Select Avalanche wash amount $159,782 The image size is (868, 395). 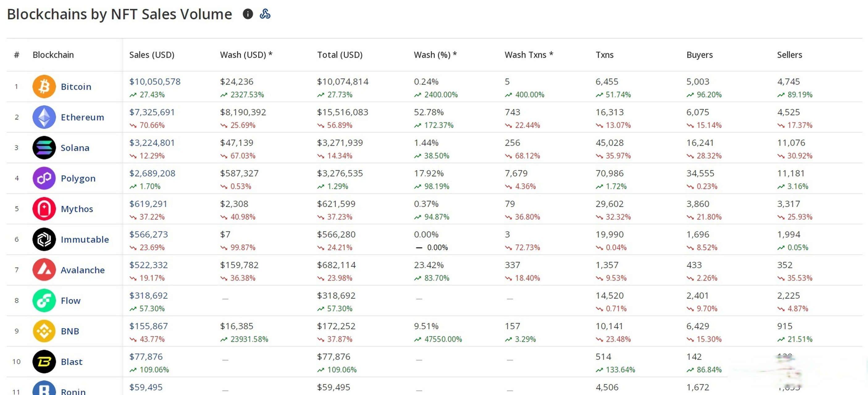click(239, 265)
